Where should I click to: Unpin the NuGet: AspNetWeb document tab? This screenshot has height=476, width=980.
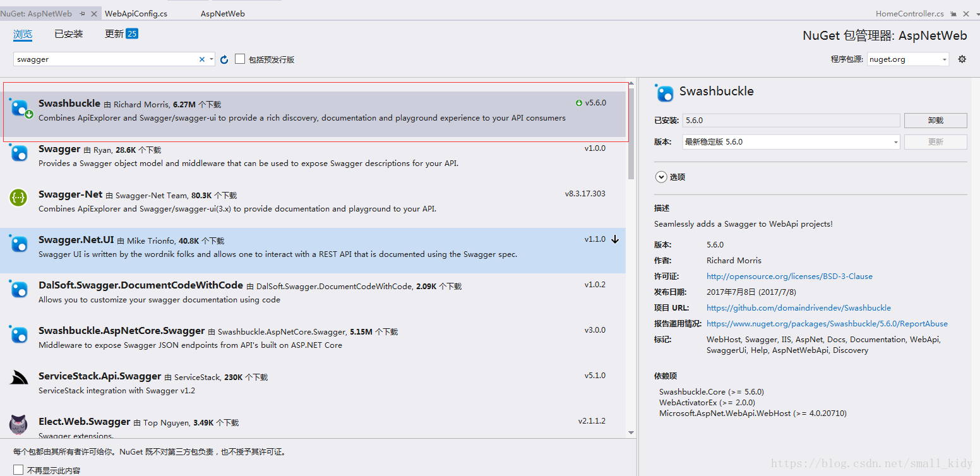point(81,13)
